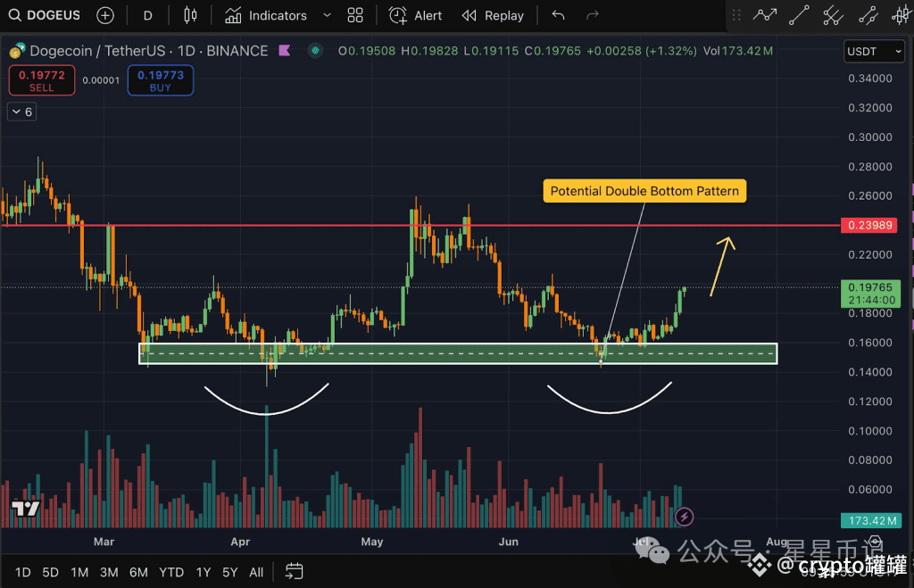
Task: Select the extended line node tool
Action: pyautogui.click(x=868, y=15)
